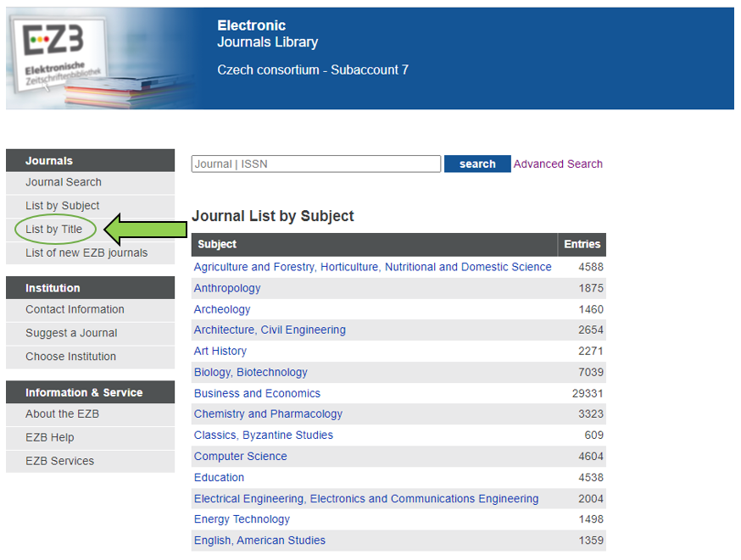The image size is (741, 560).
Task: Click the Electronic Journals Library title
Action: [x=267, y=34]
